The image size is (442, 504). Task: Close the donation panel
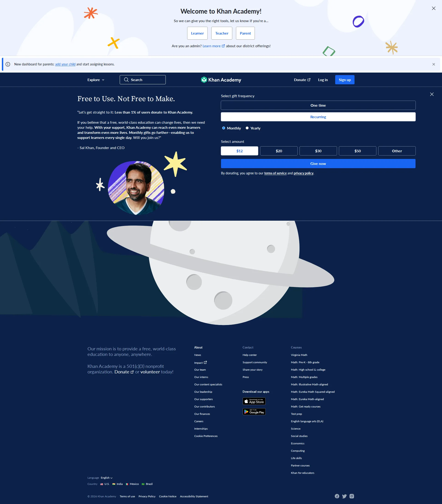[432, 94]
